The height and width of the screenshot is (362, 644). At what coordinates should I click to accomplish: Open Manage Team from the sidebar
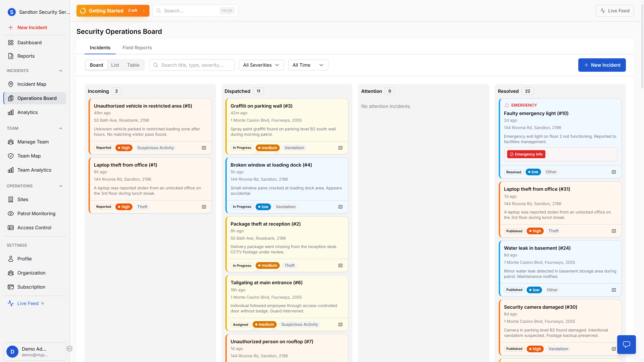point(33,142)
